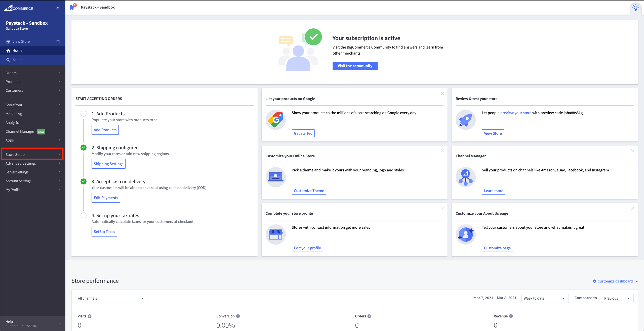Open Account Settings
The height and width of the screenshot is (331, 644).
click(x=33, y=181)
